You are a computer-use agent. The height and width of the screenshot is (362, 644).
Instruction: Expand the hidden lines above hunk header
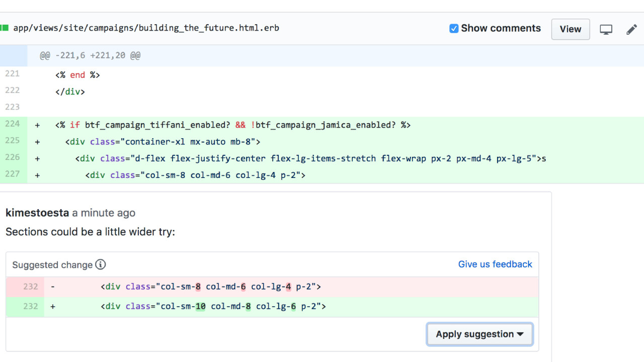point(14,55)
